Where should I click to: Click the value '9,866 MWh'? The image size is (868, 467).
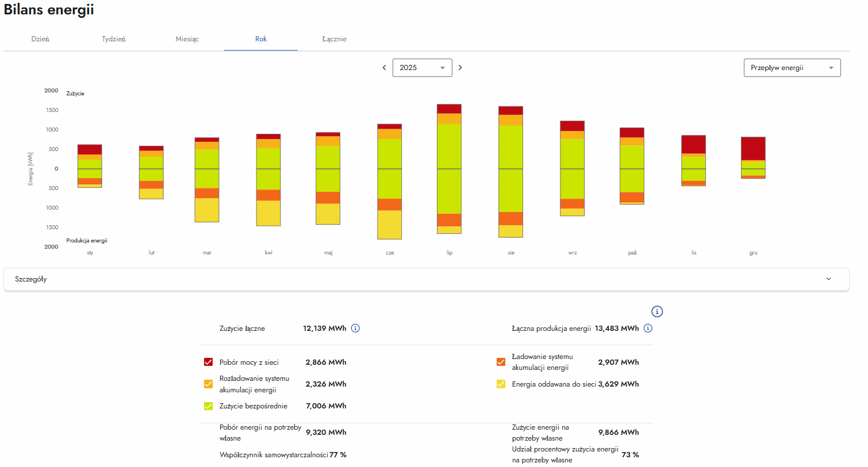619,433
